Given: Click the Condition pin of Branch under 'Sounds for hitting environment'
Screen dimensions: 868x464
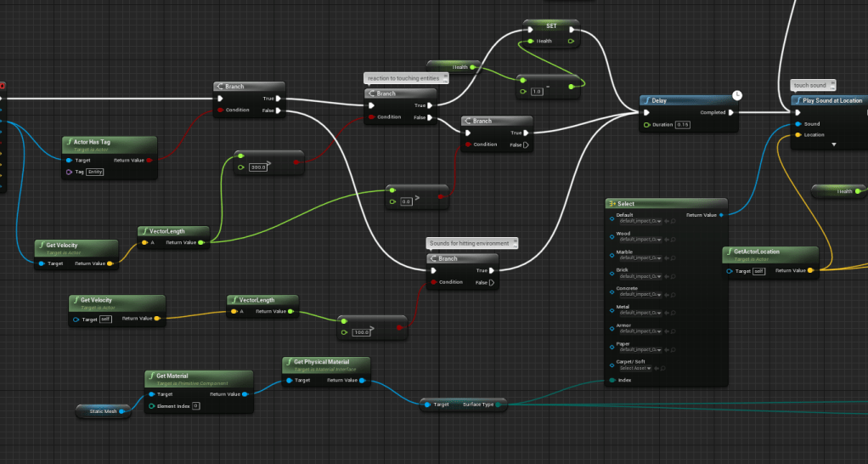Looking at the screenshot, I should [434, 282].
